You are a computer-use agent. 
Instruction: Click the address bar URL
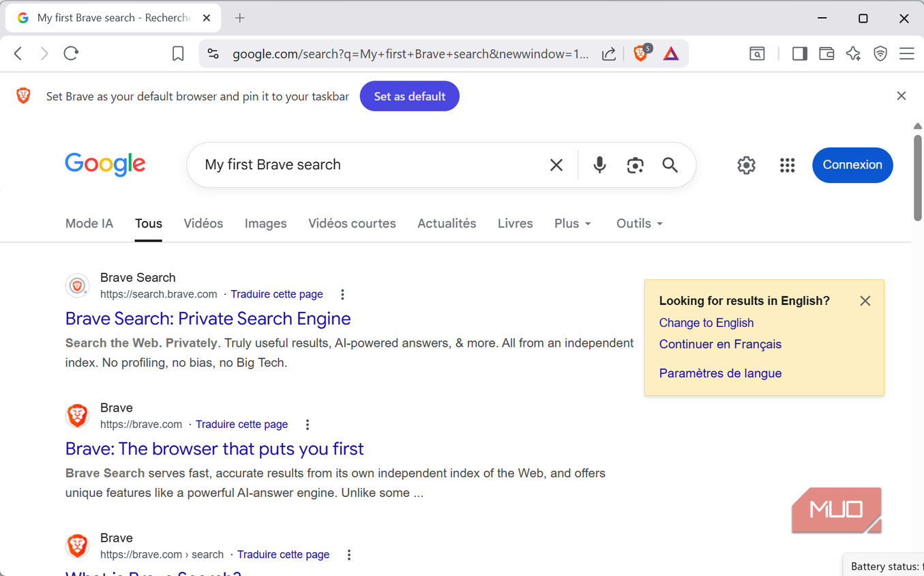click(x=411, y=54)
